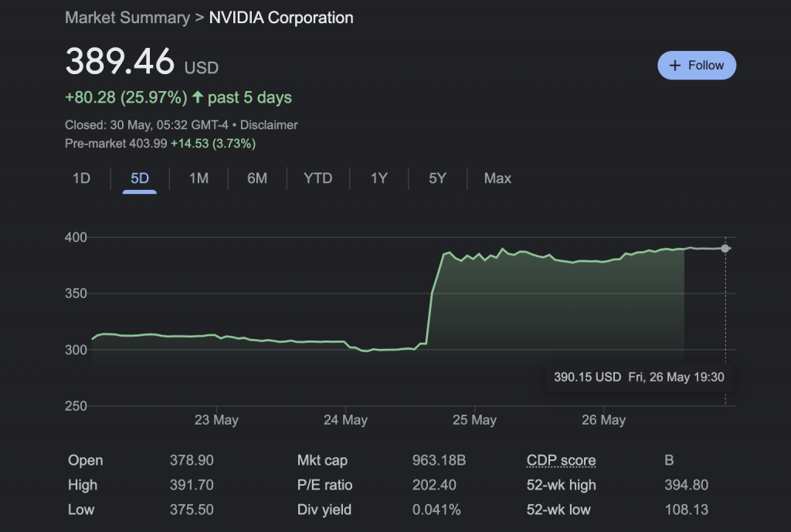
Task: Click the Fri, 26 May 19:30 tooltip date
Action: 676,378
